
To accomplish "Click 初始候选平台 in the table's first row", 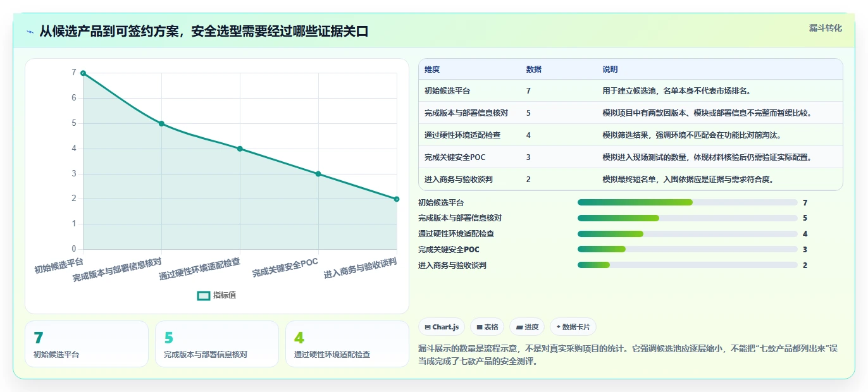I will 447,91.
